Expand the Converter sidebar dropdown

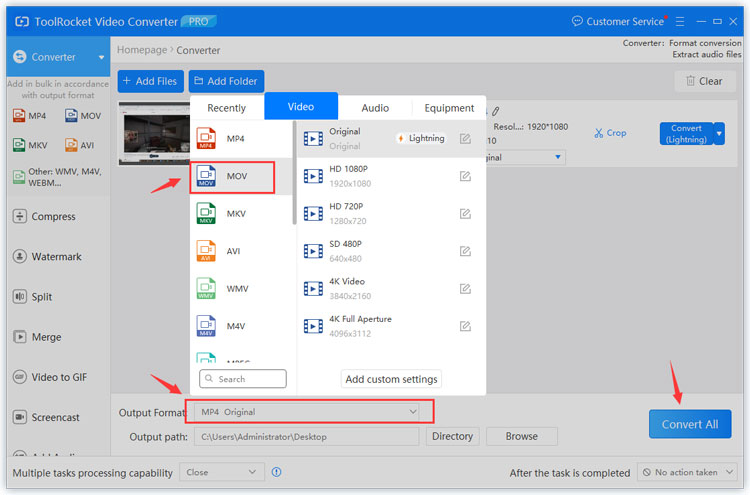tap(101, 57)
